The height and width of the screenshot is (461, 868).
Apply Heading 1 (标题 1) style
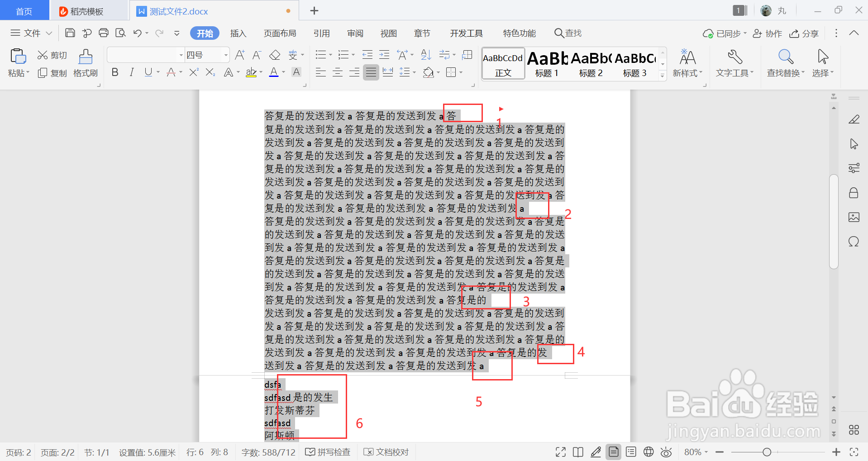(x=547, y=64)
